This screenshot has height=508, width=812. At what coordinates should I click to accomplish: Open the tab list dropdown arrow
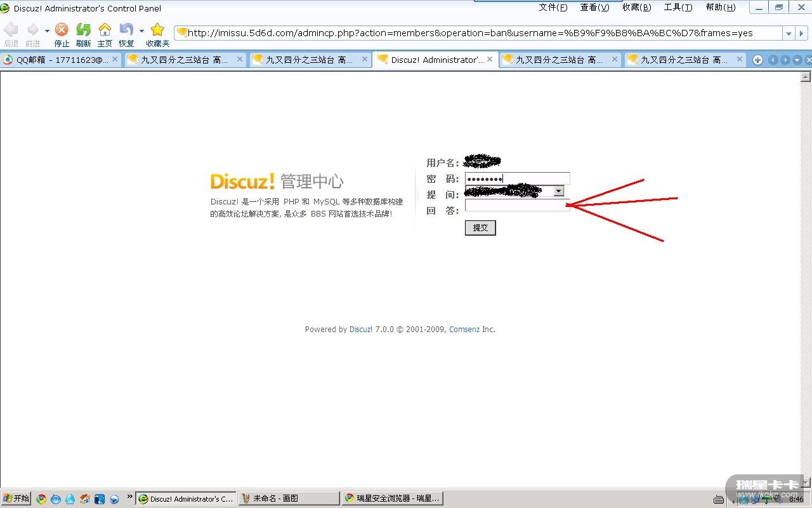pos(797,60)
